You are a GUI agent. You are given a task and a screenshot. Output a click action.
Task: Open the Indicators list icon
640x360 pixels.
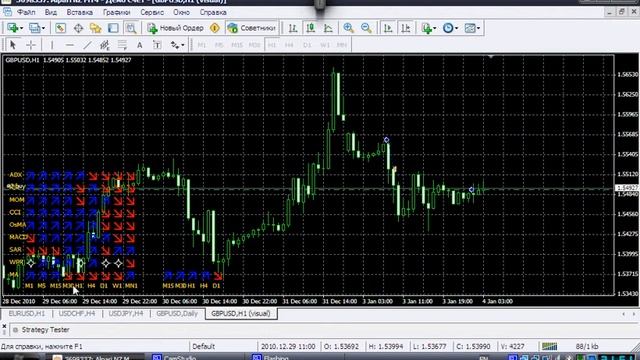[x=427, y=28]
